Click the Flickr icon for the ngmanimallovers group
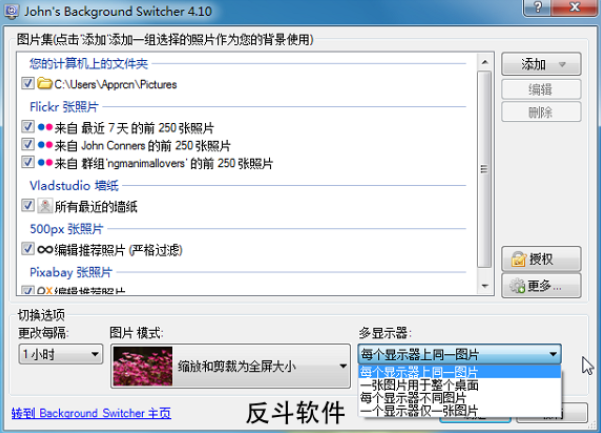The width and height of the screenshot is (601, 433). click(45, 162)
